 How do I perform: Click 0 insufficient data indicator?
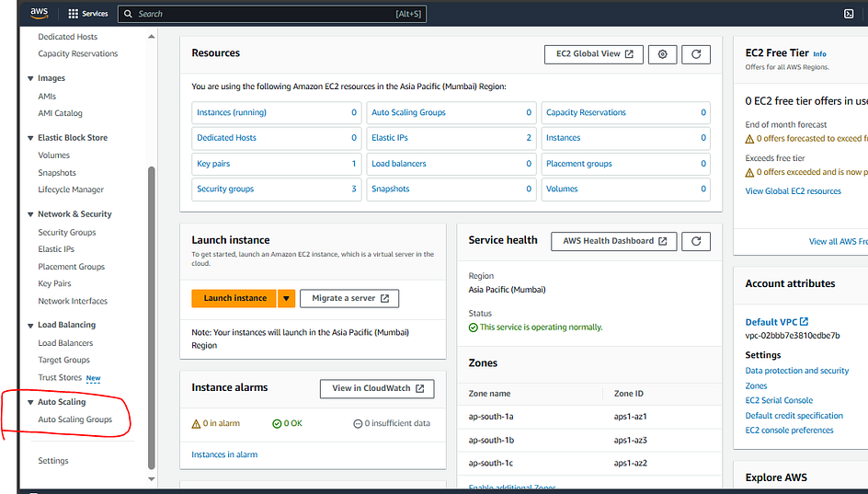point(392,424)
